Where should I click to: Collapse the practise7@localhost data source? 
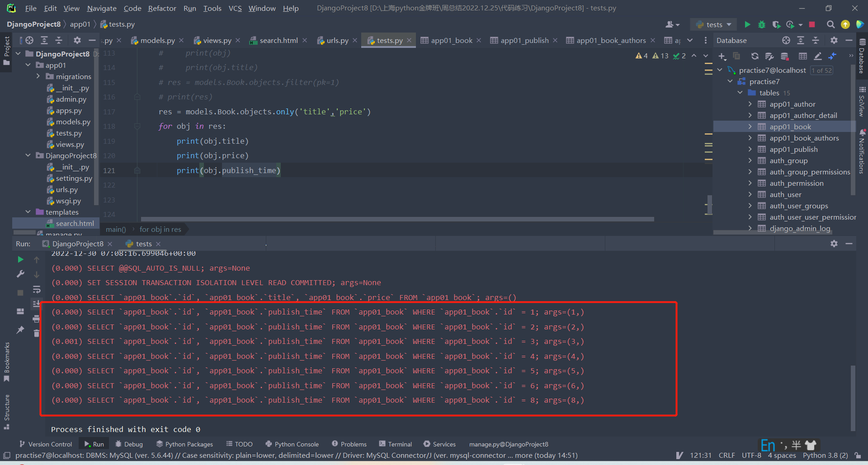[720, 70]
